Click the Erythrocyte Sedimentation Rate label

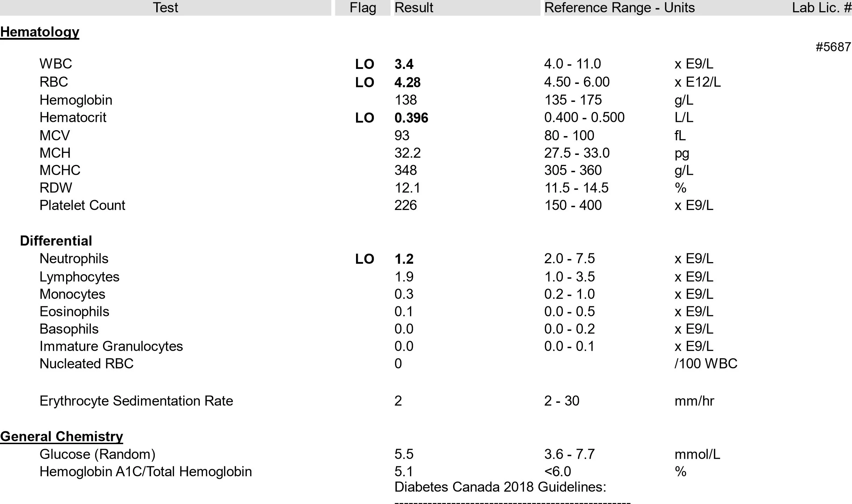[x=136, y=401]
